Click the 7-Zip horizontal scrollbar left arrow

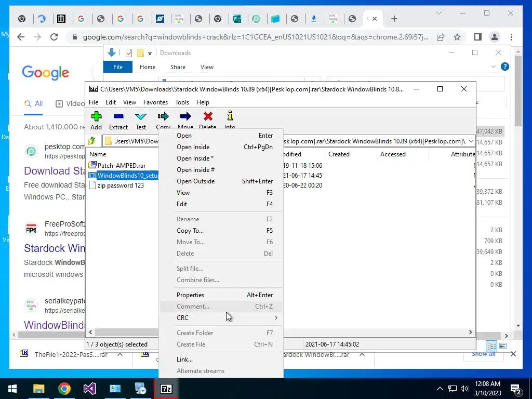pyautogui.click(x=90, y=332)
